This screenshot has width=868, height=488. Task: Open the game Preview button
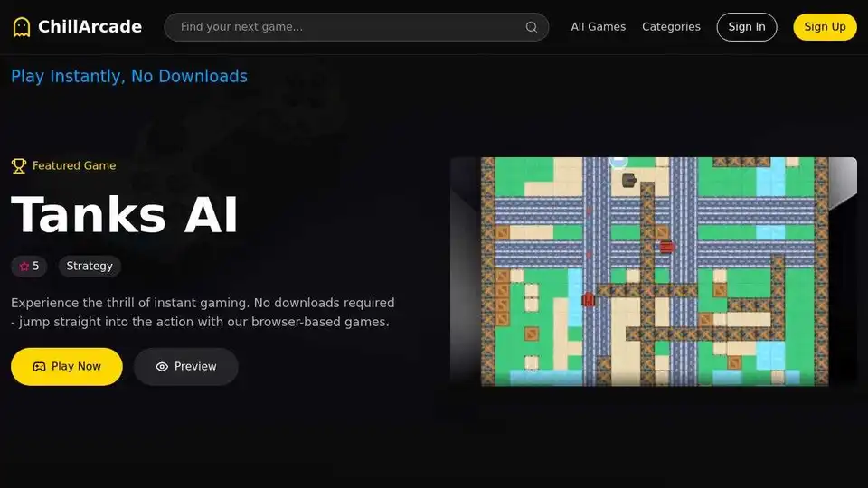tap(186, 366)
